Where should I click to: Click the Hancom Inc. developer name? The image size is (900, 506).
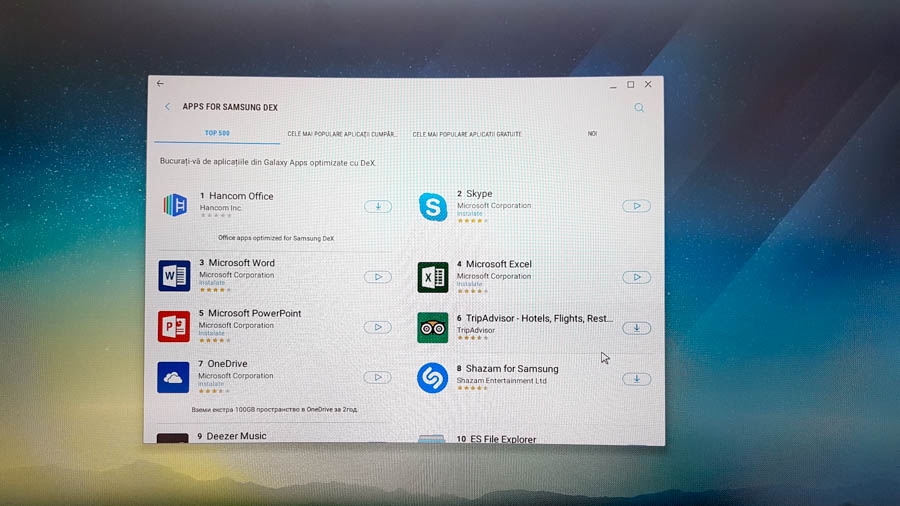click(x=221, y=208)
